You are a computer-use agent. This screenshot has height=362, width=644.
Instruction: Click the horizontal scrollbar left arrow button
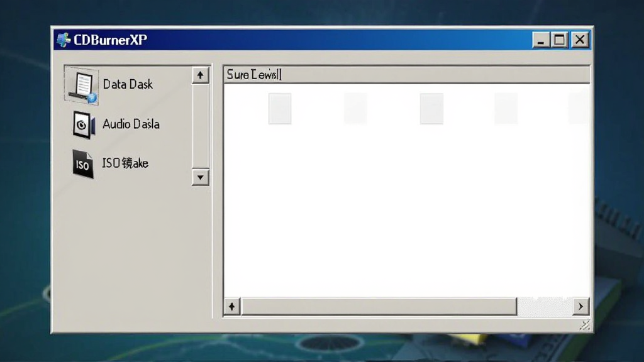click(x=232, y=307)
